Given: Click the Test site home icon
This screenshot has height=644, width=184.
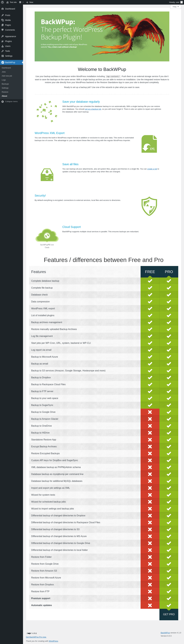Looking at the screenshot, I should point(7,2).
